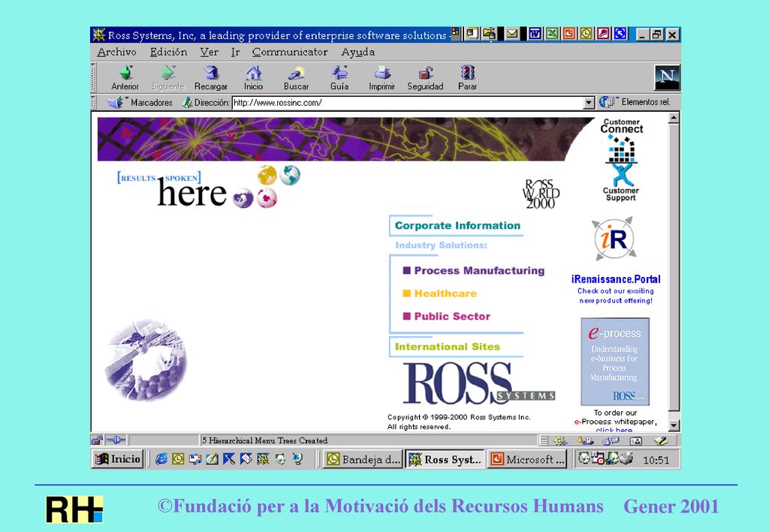Open the Guía toolbar button

[339, 78]
